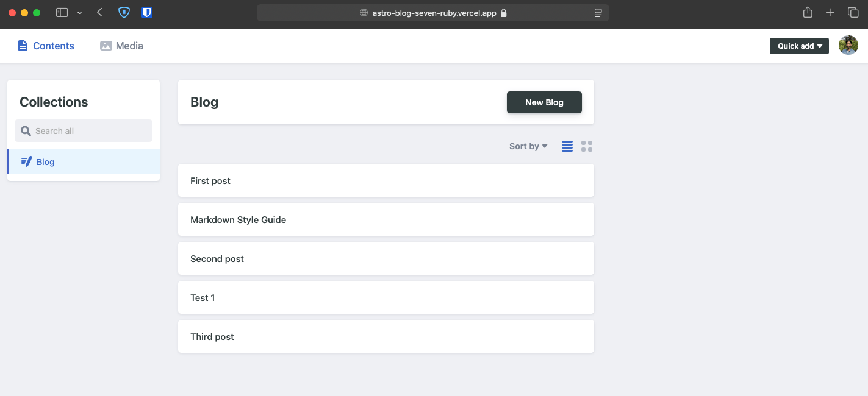
Task: Click the Share icon in Safari
Action: click(x=808, y=12)
